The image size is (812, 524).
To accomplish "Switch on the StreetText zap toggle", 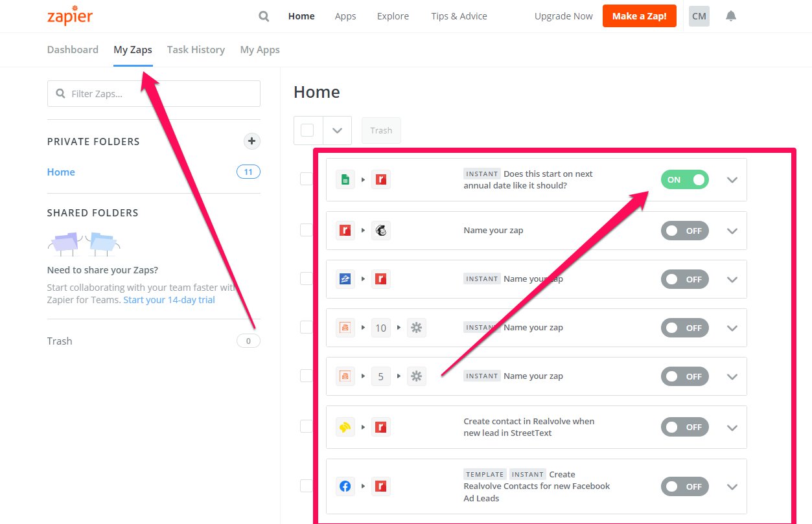I will click(685, 427).
